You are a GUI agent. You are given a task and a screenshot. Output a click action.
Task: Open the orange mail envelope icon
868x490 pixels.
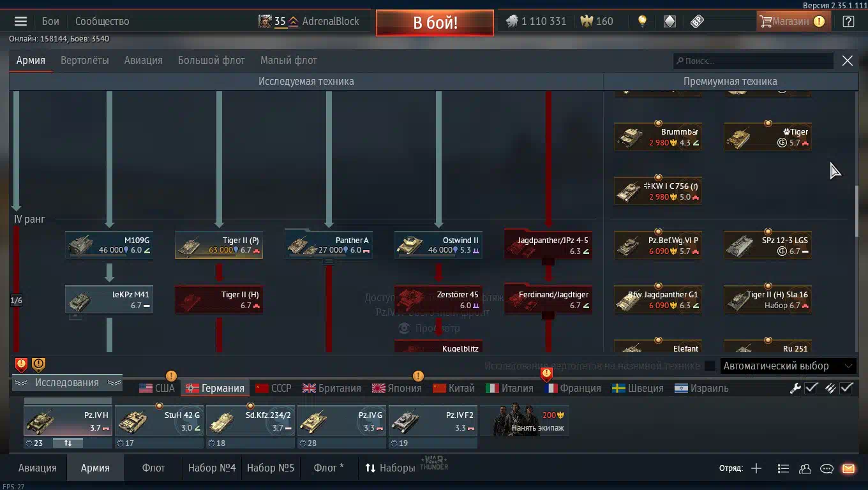848,468
